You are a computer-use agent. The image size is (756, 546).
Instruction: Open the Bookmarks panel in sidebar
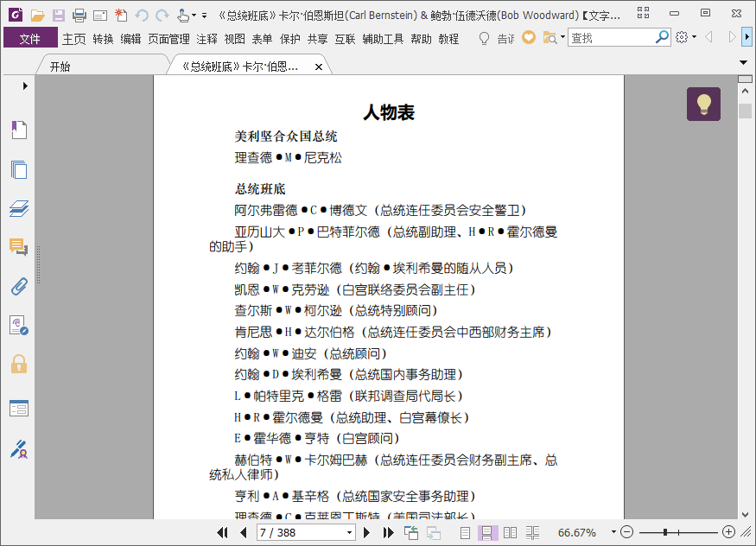[x=19, y=130]
